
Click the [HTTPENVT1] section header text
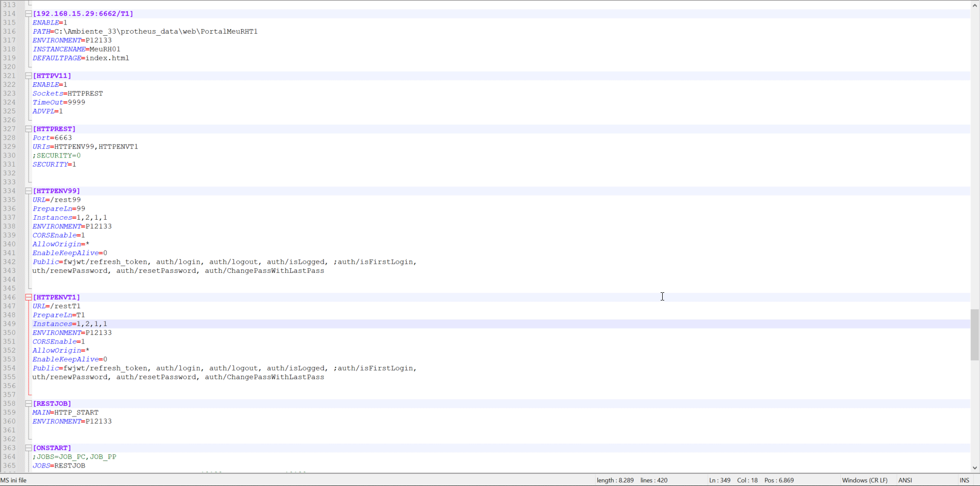coord(57,297)
